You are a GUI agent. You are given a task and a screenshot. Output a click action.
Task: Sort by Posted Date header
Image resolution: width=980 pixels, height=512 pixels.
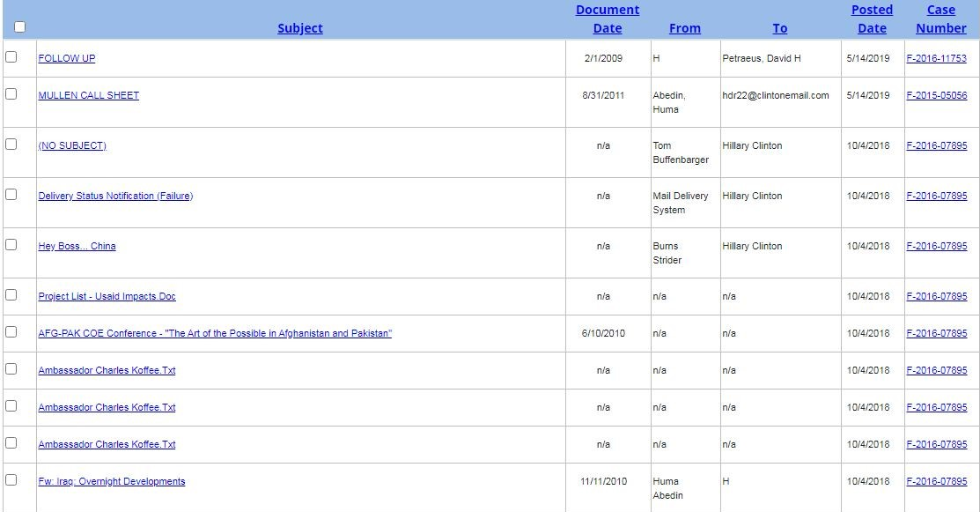(872, 19)
